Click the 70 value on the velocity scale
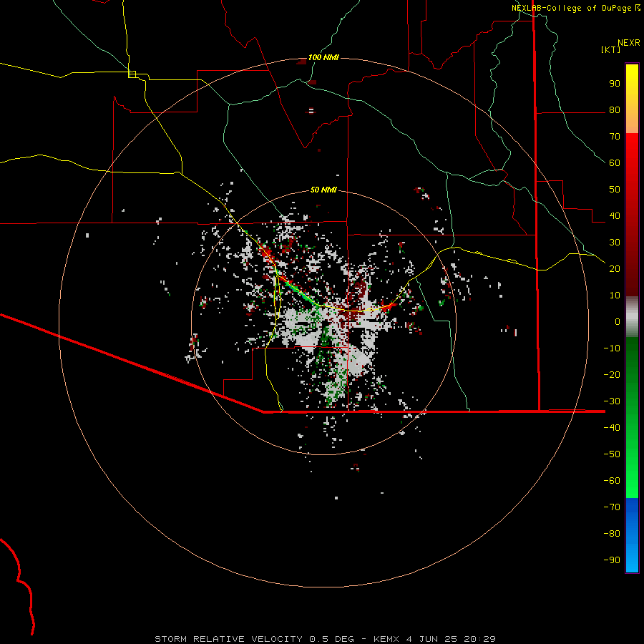The width and height of the screenshot is (644, 644). (x=615, y=137)
